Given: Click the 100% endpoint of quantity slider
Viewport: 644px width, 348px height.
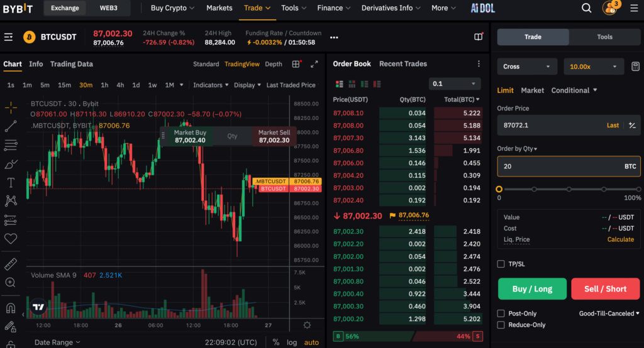Looking at the screenshot, I should tap(638, 189).
